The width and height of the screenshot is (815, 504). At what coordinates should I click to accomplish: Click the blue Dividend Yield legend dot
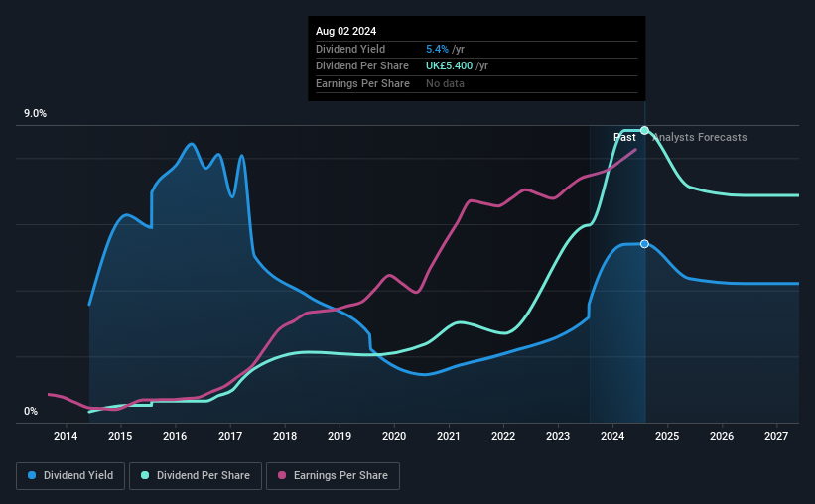(x=32, y=475)
